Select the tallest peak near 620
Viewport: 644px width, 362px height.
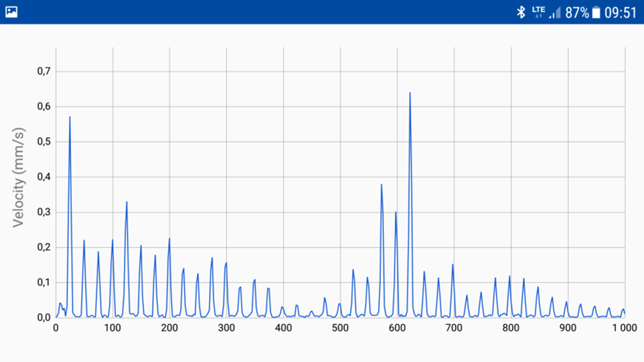(x=410, y=94)
